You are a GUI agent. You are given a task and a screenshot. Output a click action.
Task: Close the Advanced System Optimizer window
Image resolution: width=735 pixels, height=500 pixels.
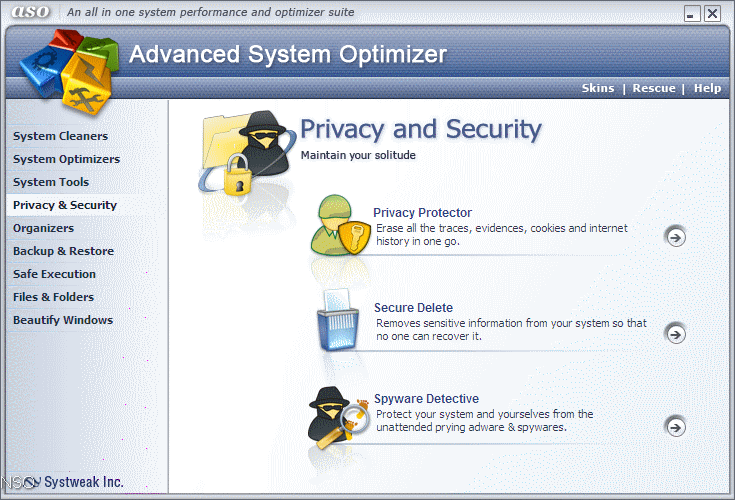(x=712, y=13)
